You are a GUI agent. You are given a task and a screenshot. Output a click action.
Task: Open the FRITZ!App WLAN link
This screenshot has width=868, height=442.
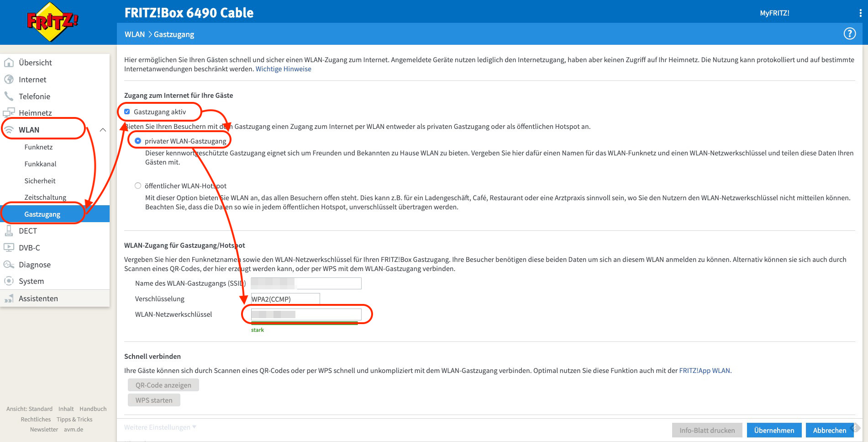(x=705, y=371)
